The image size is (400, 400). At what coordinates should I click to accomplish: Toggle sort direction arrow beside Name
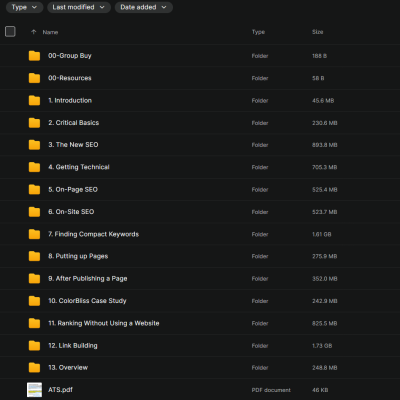(x=33, y=32)
